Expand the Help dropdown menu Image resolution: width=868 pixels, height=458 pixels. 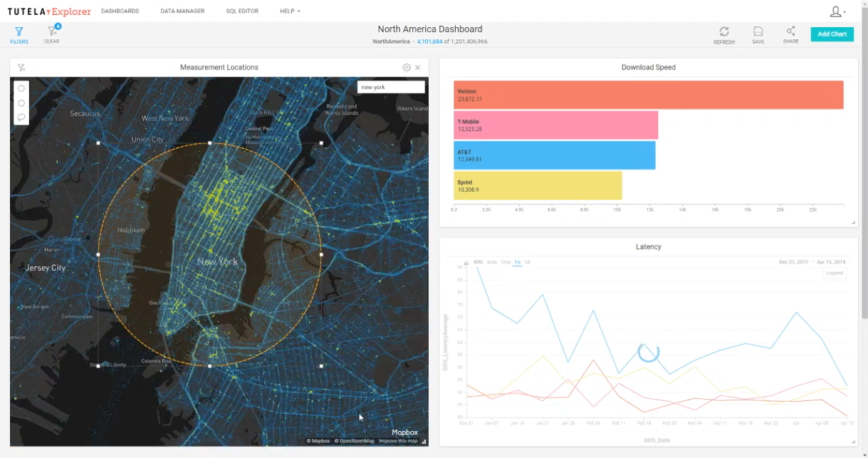click(x=290, y=11)
